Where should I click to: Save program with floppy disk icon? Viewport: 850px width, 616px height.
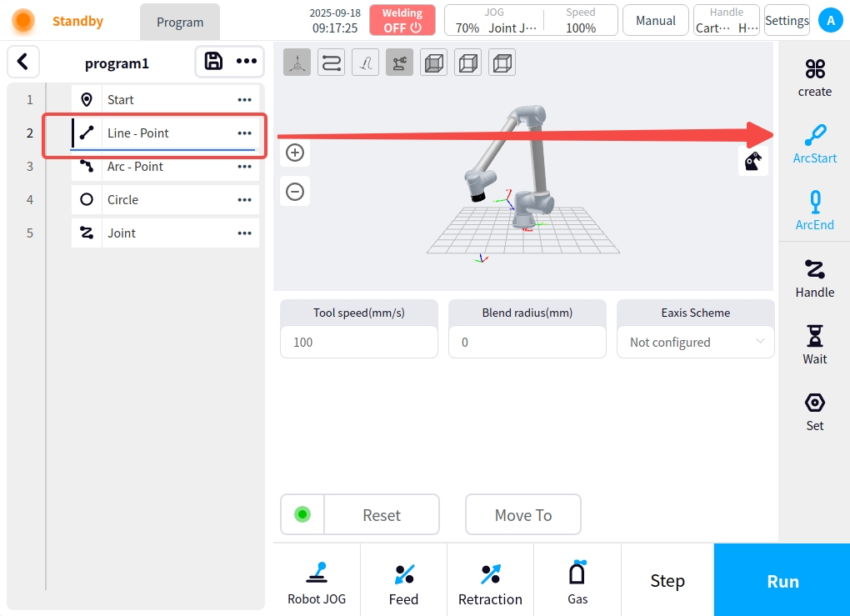(x=213, y=61)
